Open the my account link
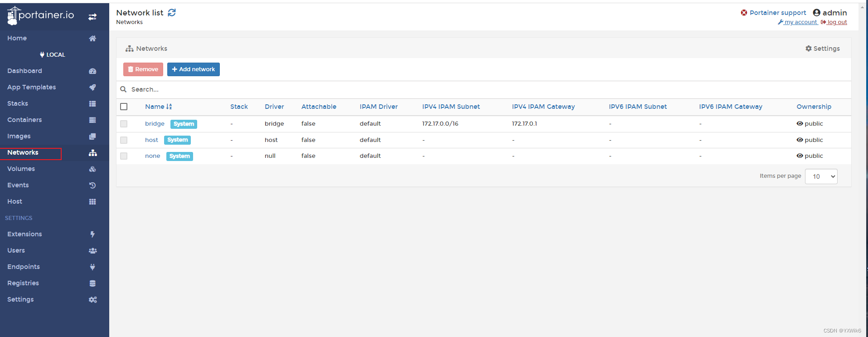 pos(798,22)
